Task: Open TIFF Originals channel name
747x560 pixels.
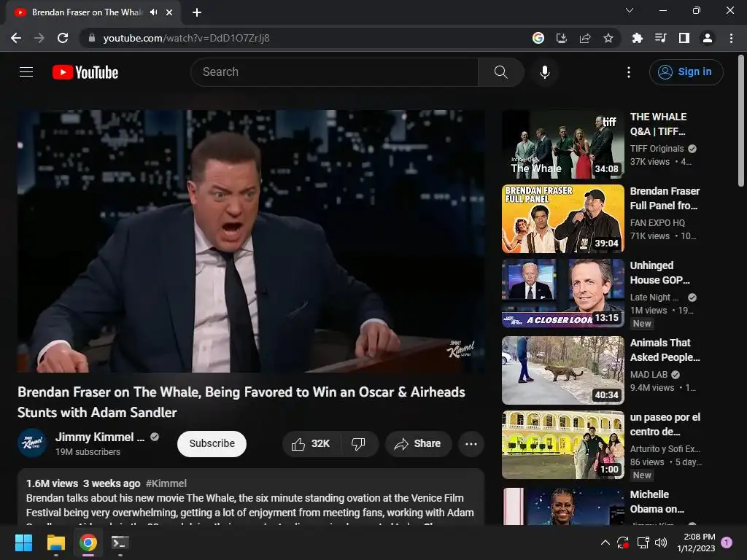Action: [x=657, y=149]
